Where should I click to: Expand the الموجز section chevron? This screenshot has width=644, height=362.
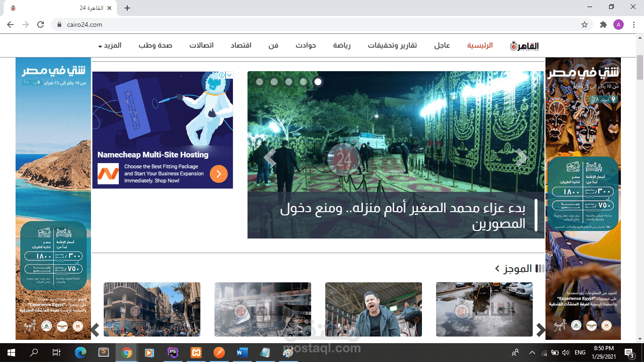point(497,269)
